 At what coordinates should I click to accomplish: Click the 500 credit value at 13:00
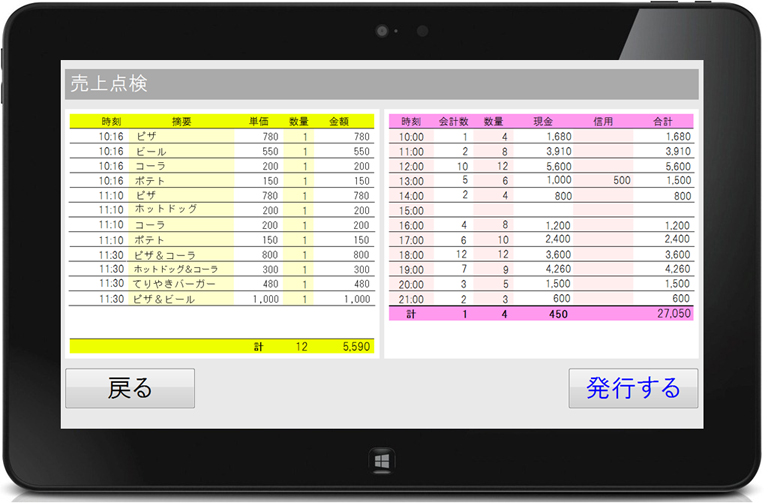tap(622, 180)
